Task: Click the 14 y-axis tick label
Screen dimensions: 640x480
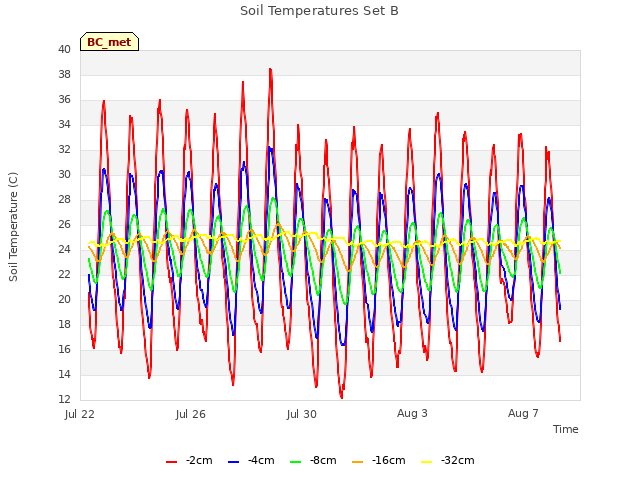Action: point(64,374)
